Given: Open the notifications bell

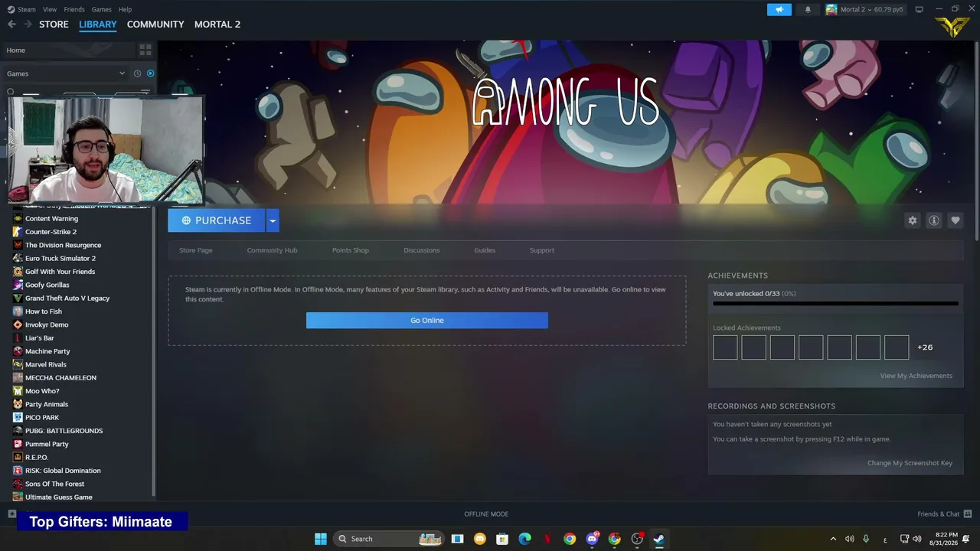Looking at the screenshot, I should click(x=808, y=10).
